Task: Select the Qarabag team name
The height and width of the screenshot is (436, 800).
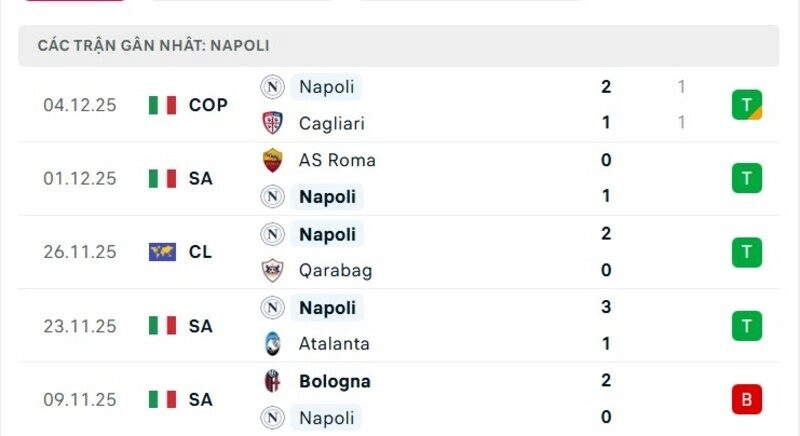Action: (335, 270)
